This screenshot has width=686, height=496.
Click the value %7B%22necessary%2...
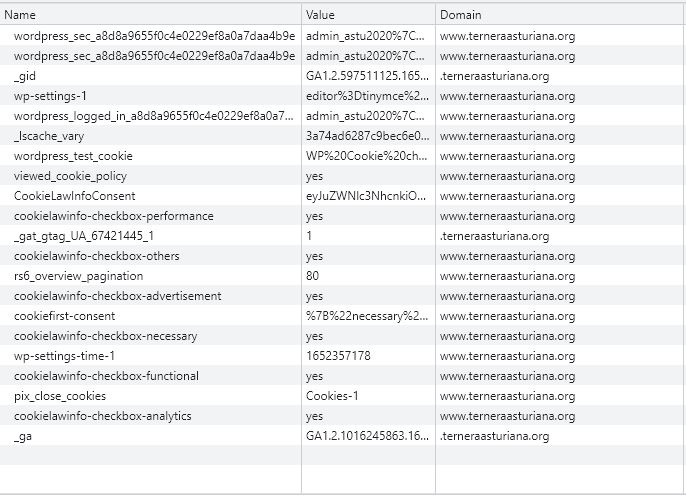point(367,316)
